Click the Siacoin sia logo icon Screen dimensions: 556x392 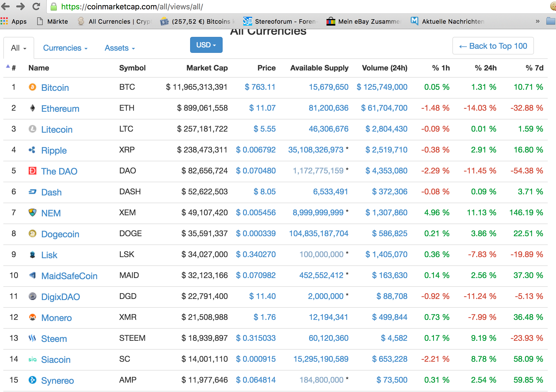33,359
